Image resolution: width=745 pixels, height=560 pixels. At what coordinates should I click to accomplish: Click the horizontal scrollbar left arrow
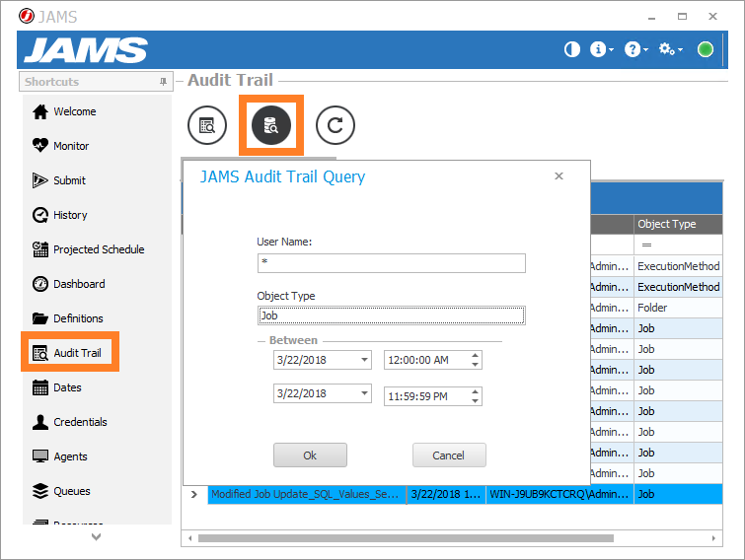click(190, 538)
